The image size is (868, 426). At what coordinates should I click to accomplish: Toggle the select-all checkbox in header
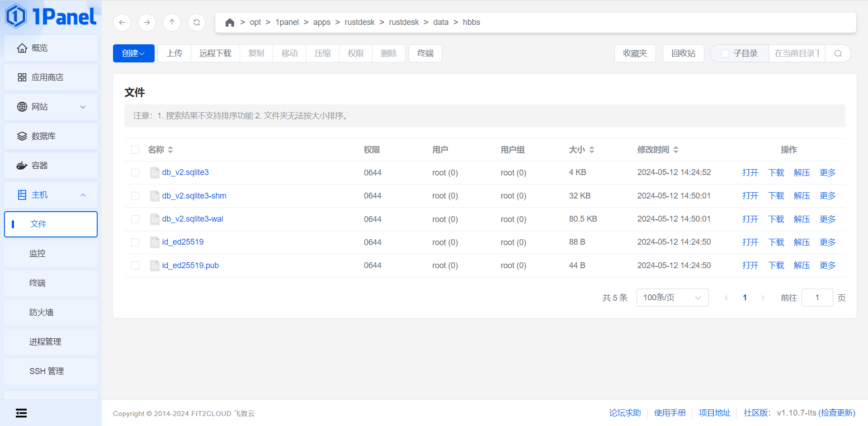(x=135, y=150)
